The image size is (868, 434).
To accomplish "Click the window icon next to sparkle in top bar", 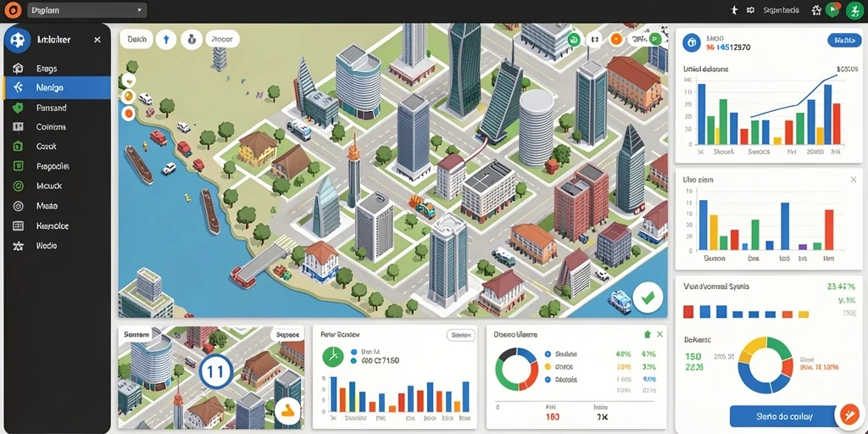I will click(751, 10).
